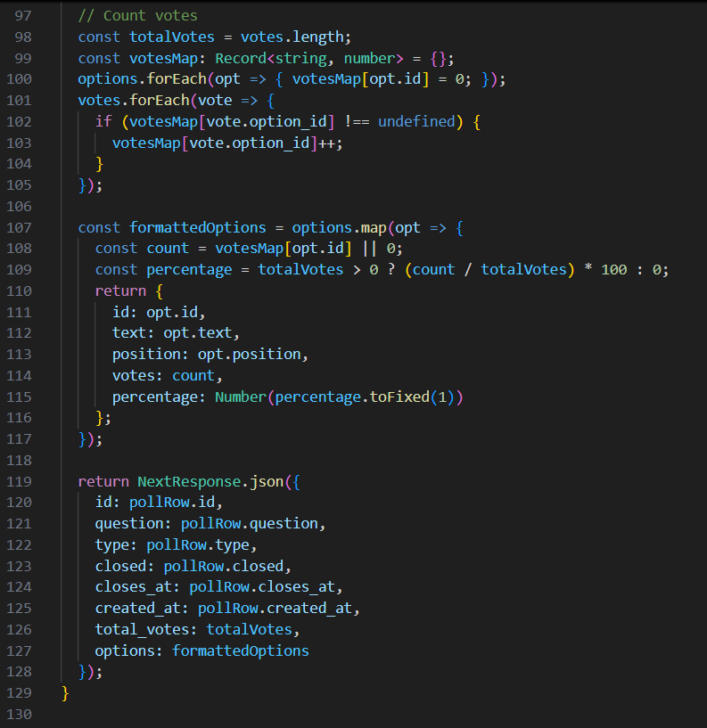This screenshot has width=707, height=728.
Task: Click 'votes: count' on line 114
Action: pos(163,376)
